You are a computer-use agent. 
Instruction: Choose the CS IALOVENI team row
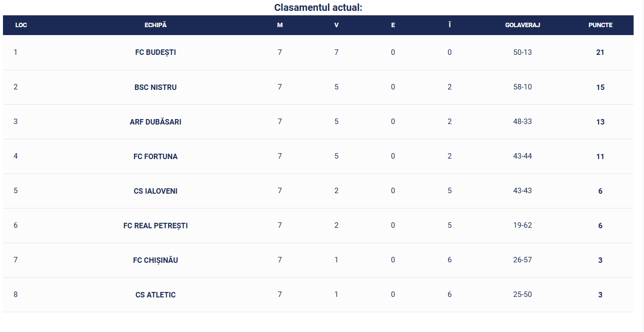tap(318, 191)
